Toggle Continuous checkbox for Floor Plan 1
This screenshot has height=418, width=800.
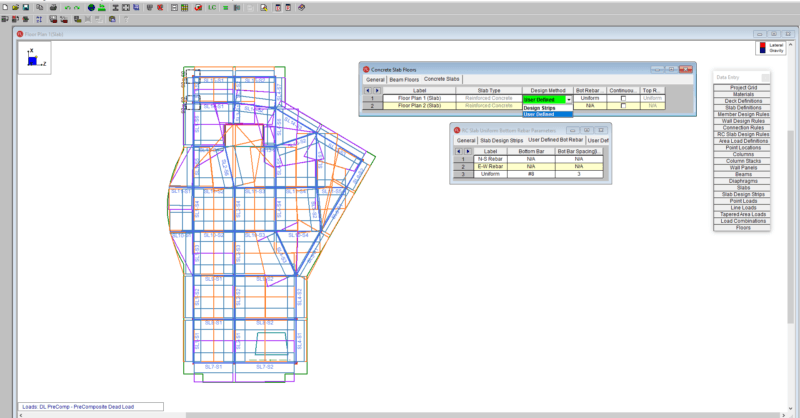pos(623,98)
